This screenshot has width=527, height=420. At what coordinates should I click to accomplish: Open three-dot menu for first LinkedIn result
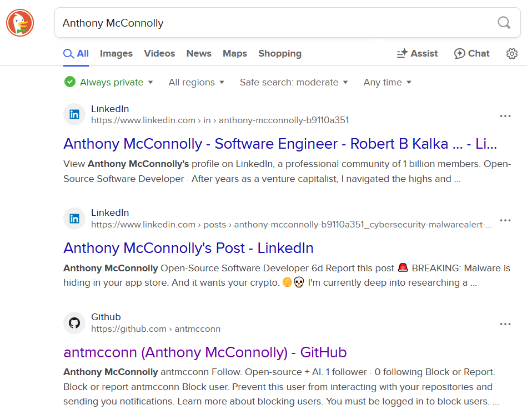point(505,116)
